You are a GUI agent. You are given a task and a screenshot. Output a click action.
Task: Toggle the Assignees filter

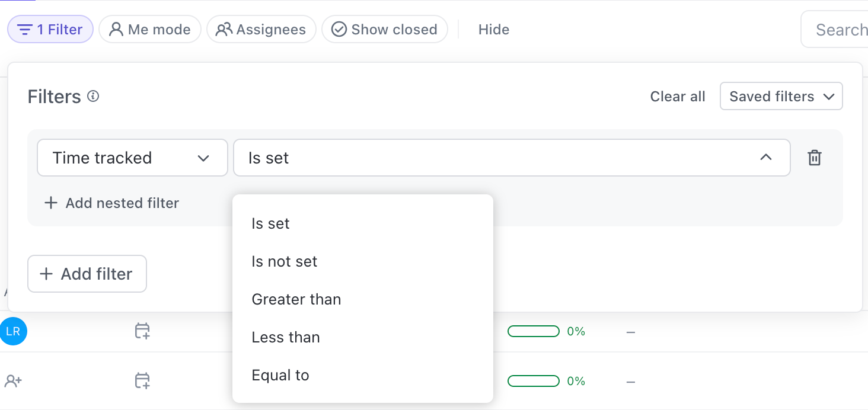261,30
